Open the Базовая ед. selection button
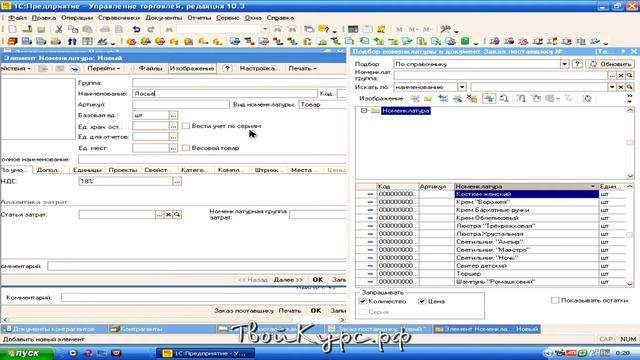Screen dimensions: 640x360 (173, 116)
